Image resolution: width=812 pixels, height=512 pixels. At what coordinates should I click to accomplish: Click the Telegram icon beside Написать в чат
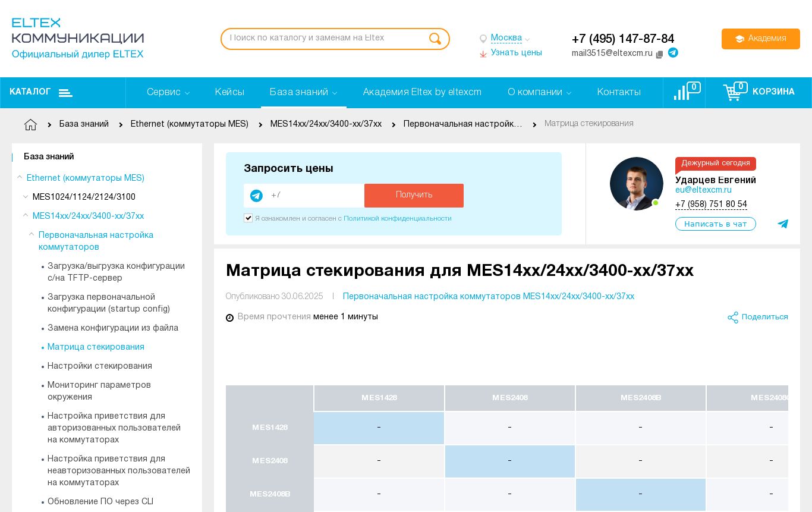click(x=783, y=224)
